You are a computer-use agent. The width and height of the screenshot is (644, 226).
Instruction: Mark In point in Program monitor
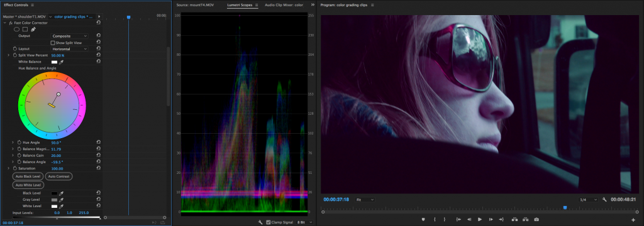[435, 220]
